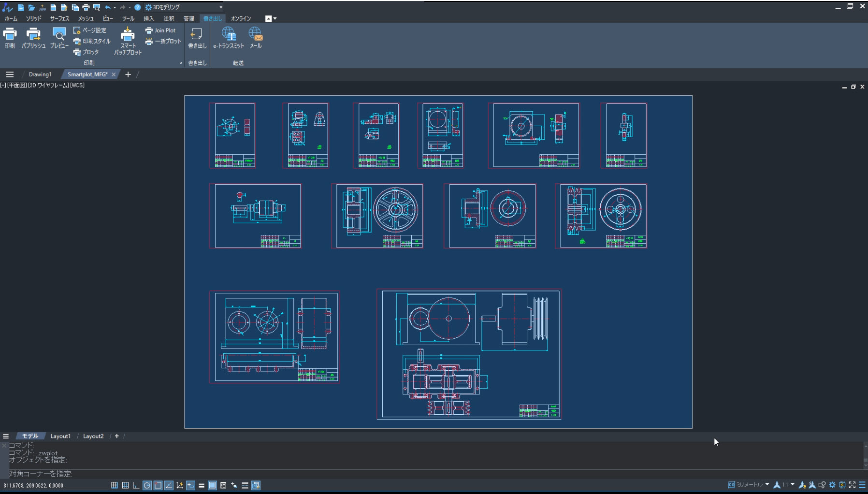Open ページ設定 (Page Setup)
The width and height of the screenshot is (868, 494).
click(x=90, y=30)
